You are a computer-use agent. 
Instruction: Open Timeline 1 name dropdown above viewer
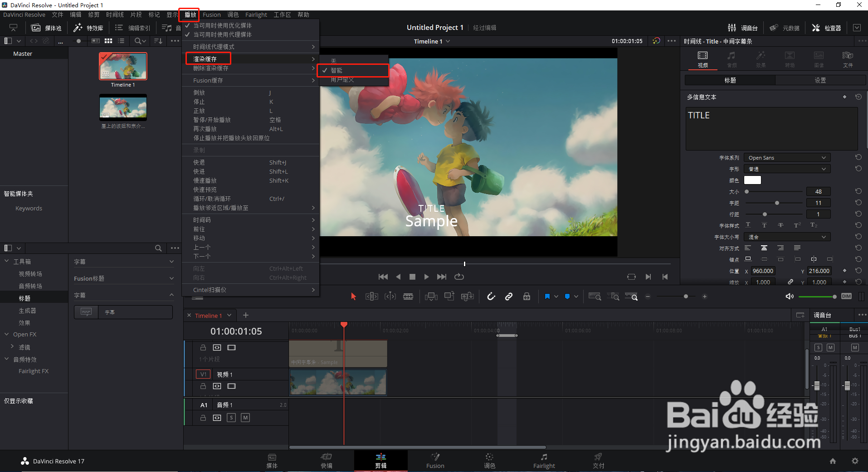pyautogui.click(x=432, y=41)
